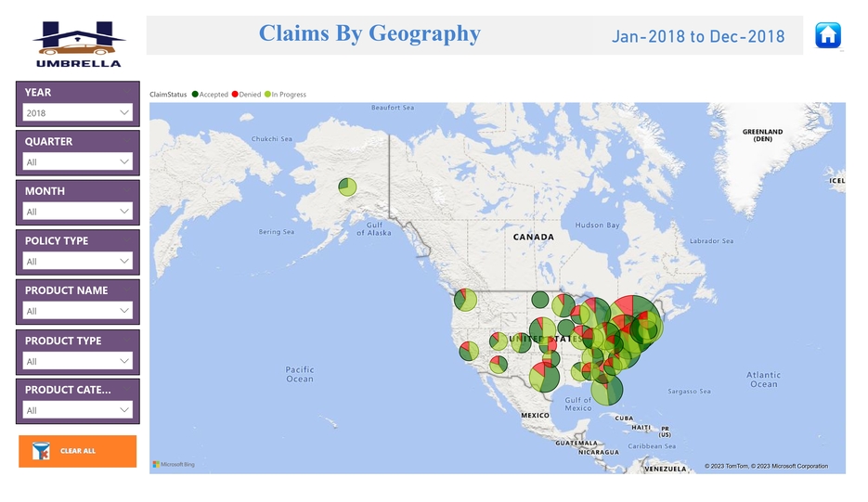868x502 pixels.
Task: Click the Accepted dark green legend dot
Action: click(195, 94)
